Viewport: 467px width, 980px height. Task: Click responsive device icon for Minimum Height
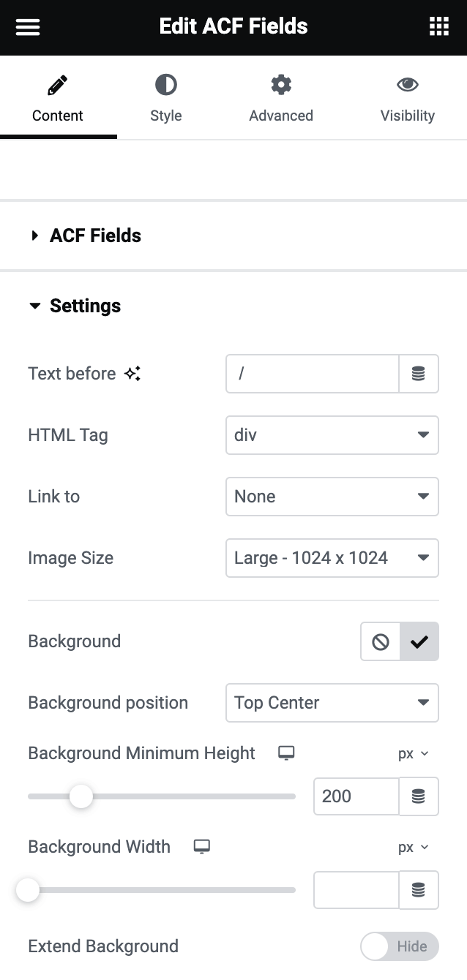286,753
